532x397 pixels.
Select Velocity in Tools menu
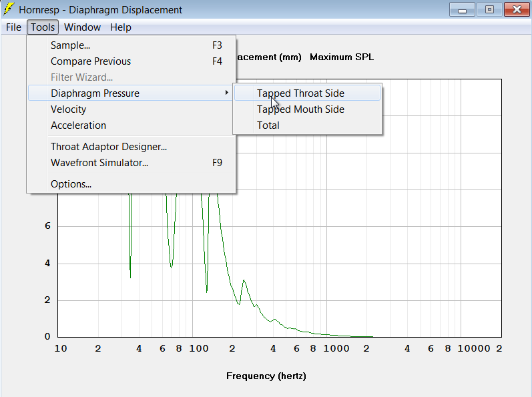tap(131, 109)
